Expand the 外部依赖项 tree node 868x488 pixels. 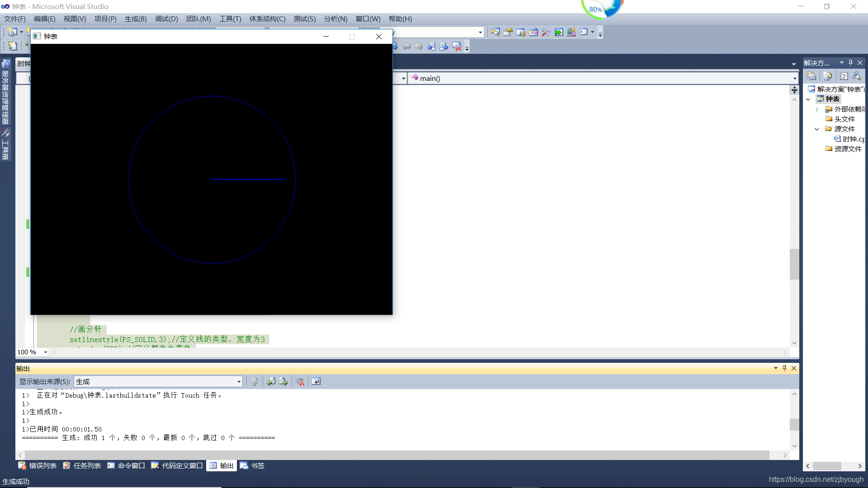(817, 109)
